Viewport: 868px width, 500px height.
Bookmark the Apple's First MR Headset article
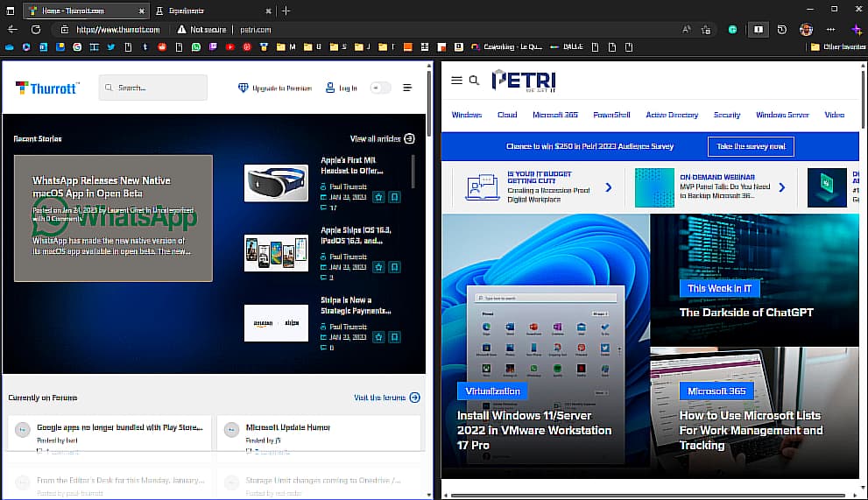point(395,196)
